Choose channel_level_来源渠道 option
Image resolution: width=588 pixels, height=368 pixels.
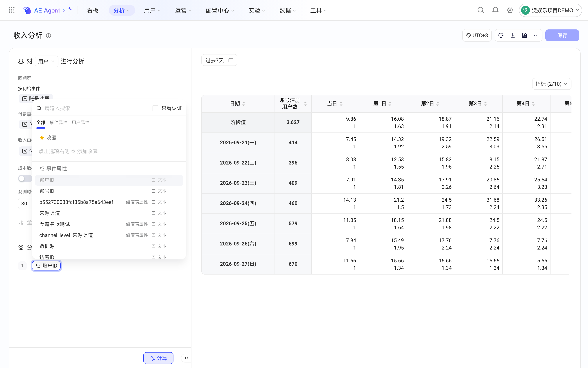(109, 235)
